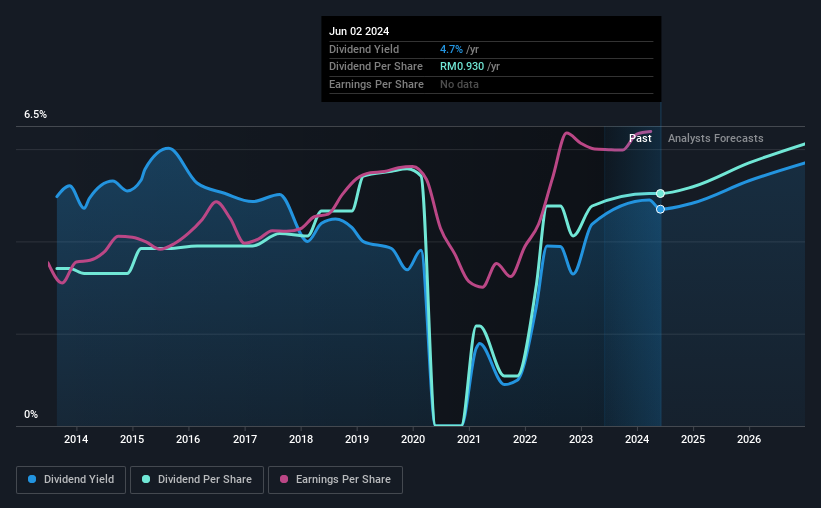The image size is (821, 508).
Task: Click the 2021 x-axis label
Action: point(469,439)
